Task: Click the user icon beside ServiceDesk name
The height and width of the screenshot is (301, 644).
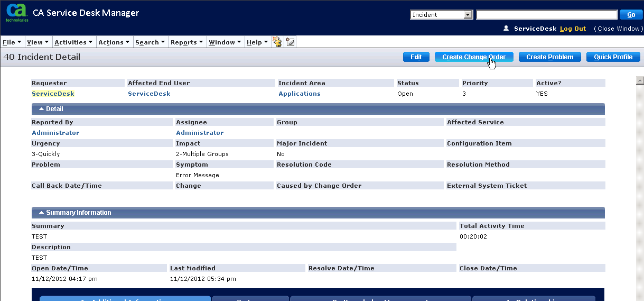Action: coord(506,29)
